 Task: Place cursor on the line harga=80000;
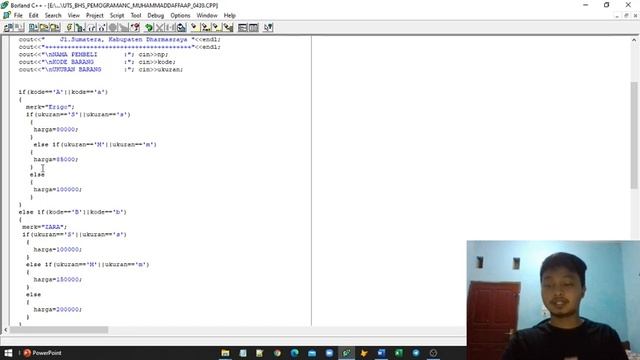coord(56,129)
